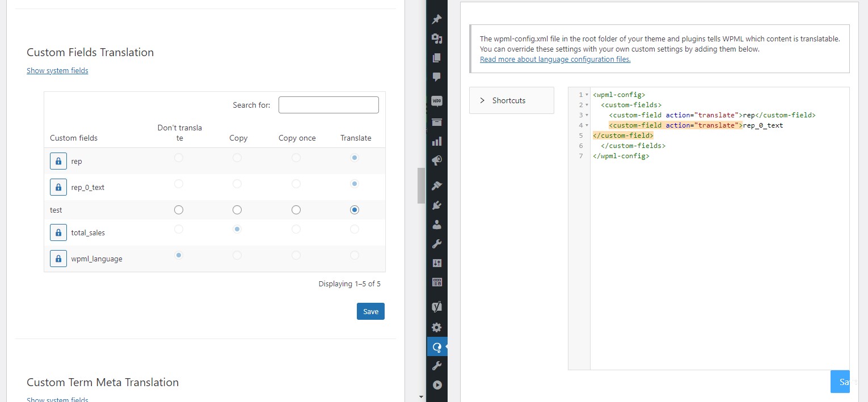Save the XML config in the right window
This screenshot has width=868, height=402.
(840, 382)
